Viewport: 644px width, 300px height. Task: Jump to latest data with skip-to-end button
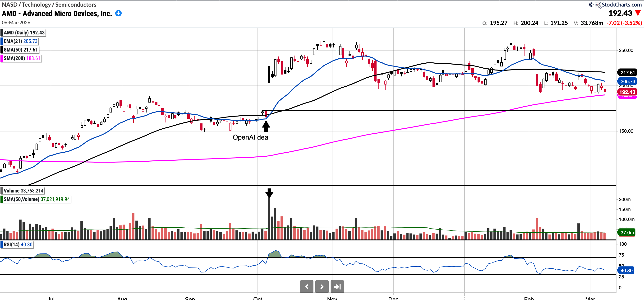coord(337,286)
